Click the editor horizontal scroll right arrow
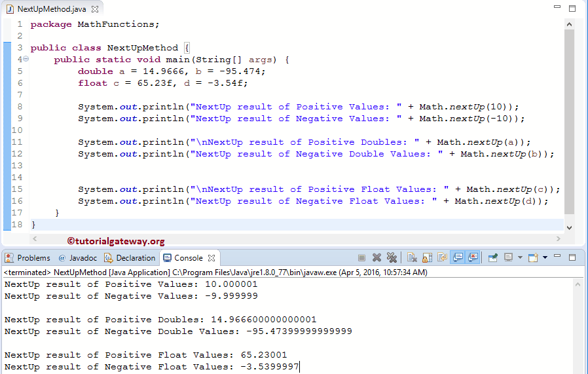 point(559,238)
